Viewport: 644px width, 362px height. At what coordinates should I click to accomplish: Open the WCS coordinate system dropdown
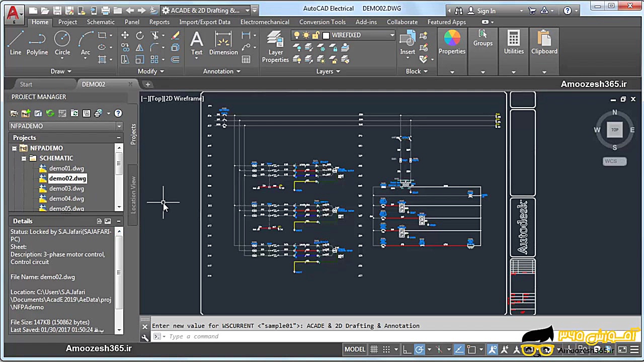(615, 161)
